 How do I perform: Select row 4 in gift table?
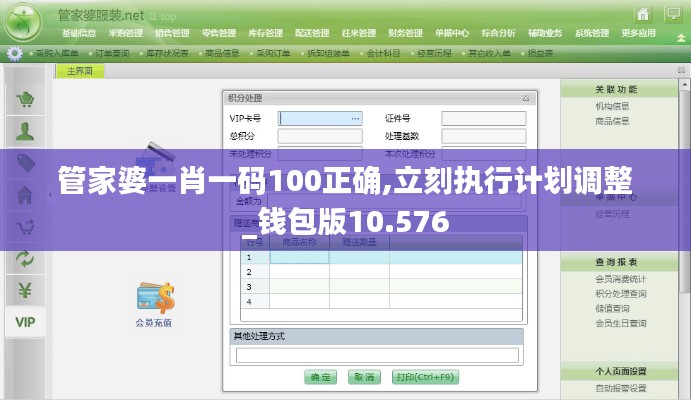pyautogui.click(x=382, y=302)
